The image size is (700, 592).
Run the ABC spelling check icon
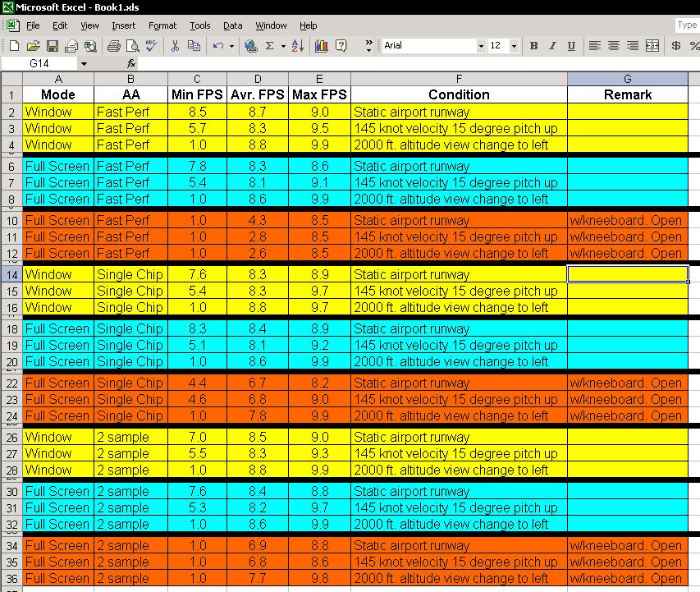151,46
